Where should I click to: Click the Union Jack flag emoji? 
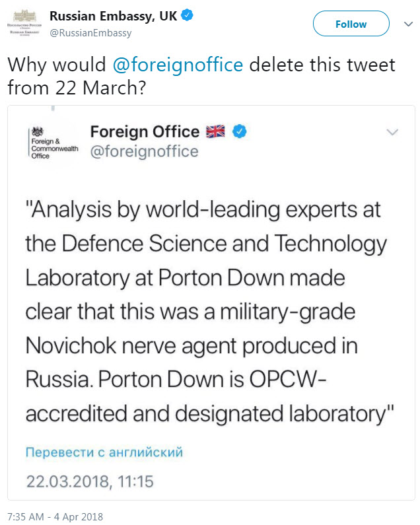pyautogui.click(x=215, y=131)
